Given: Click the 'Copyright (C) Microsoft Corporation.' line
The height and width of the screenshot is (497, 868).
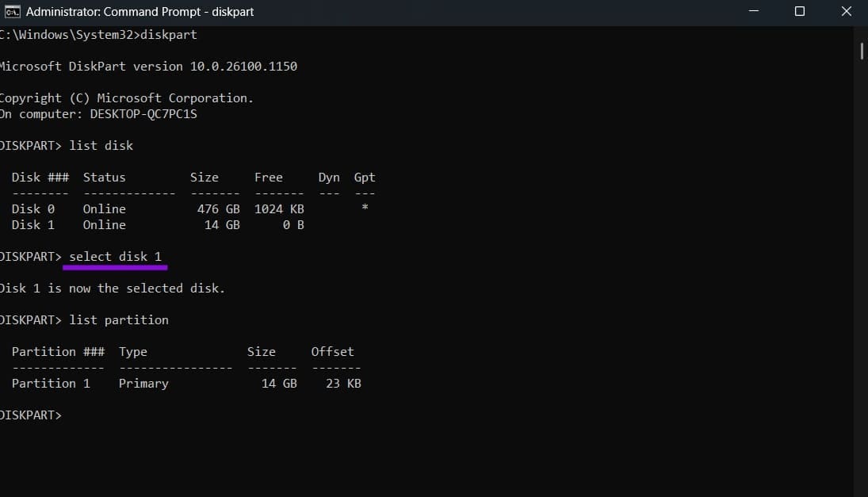Looking at the screenshot, I should tap(126, 98).
